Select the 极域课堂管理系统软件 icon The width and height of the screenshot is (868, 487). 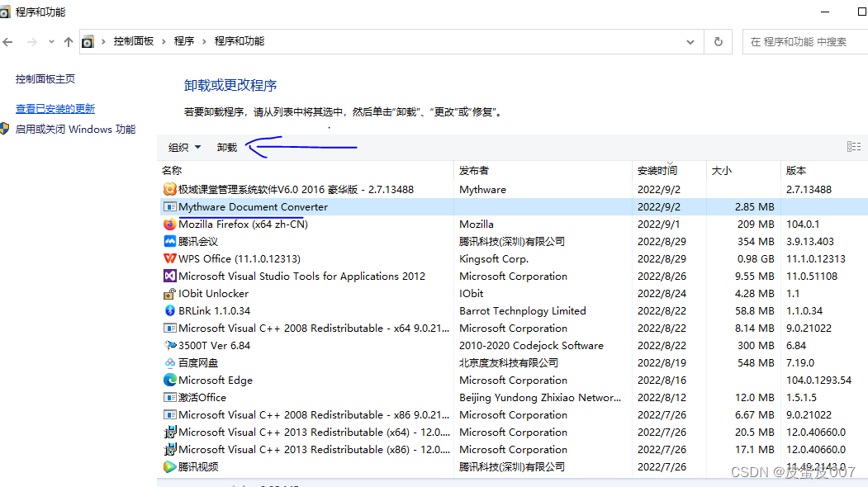(x=170, y=189)
